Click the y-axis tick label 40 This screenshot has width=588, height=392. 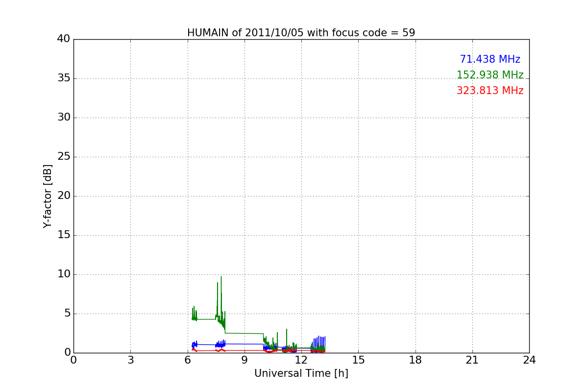(x=64, y=39)
